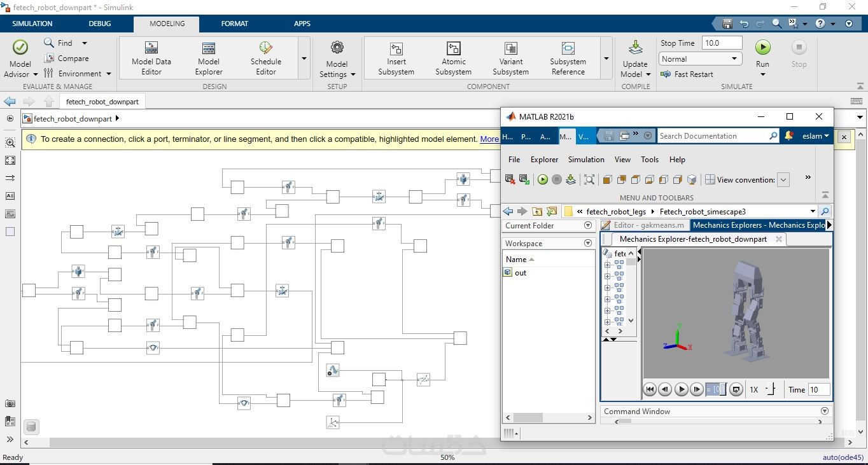Screen dimensions: 868x465
Task: Click the green Update Diagram play icon in MATLAB toolbar
Action: 542,179
